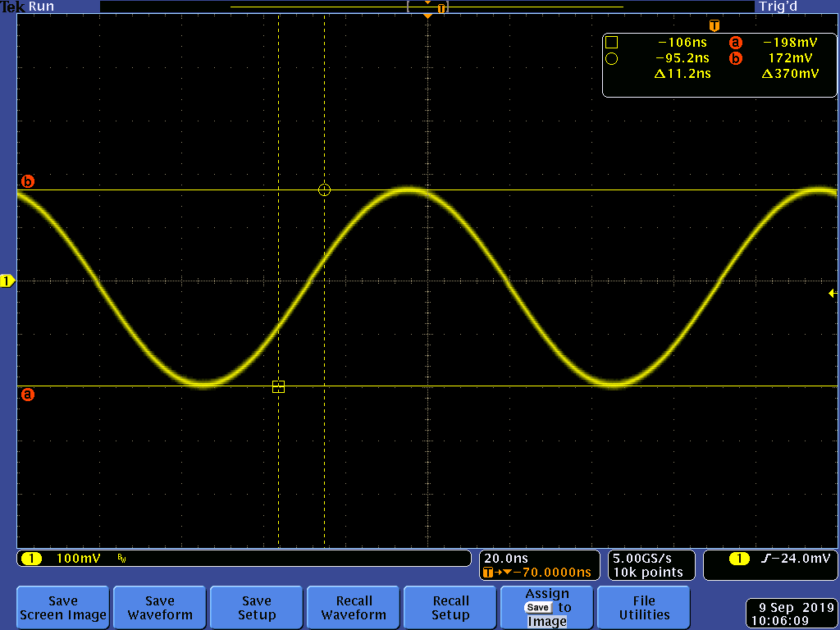
Task: Click the Tek logo in the corner
Action: click(x=13, y=7)
